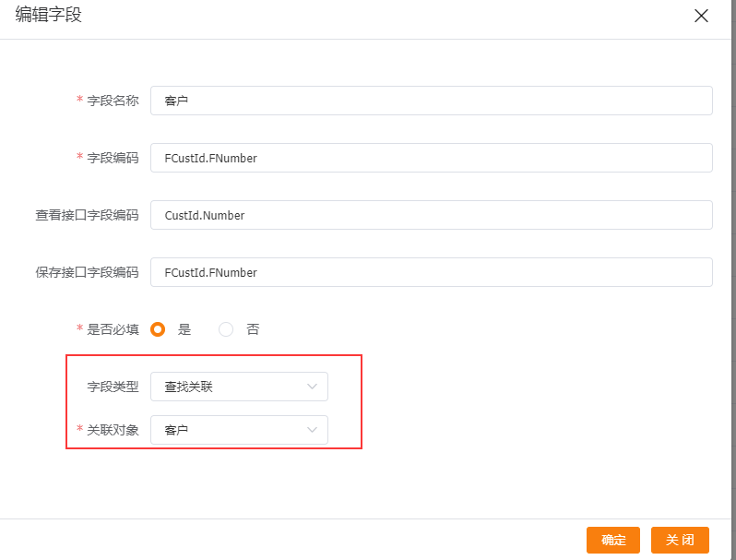Click the 字段名称 input containing 客户
The image size is (736, 560).
tap(431, 101)
